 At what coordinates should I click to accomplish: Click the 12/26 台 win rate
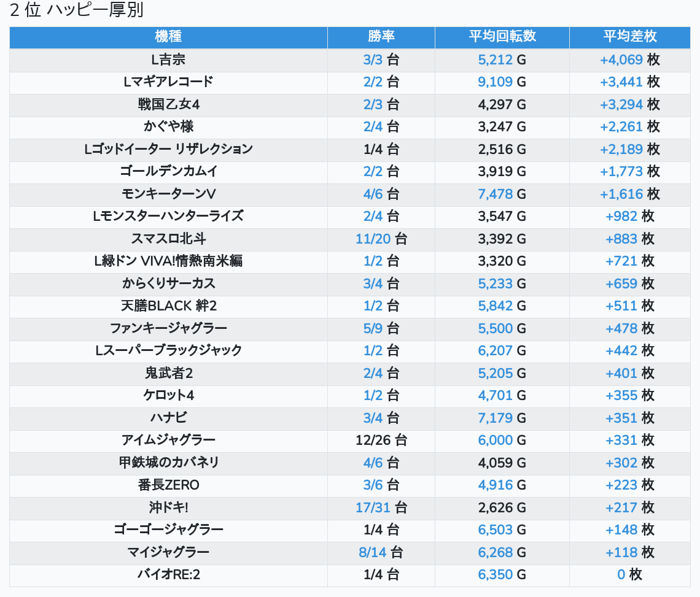point(381,441)
